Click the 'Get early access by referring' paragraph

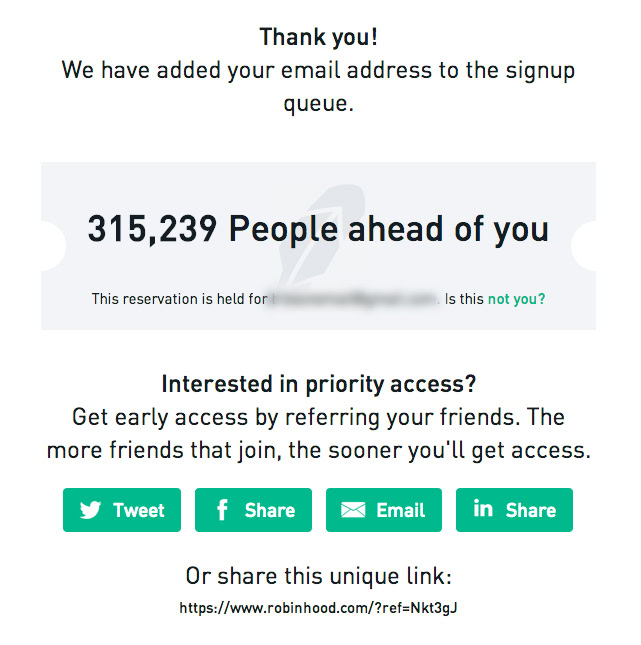coord(319,434)
